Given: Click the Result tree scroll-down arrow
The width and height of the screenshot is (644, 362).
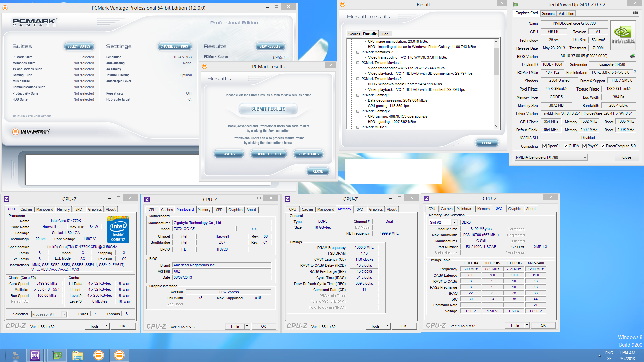Looking at the screenshot, I should [496, 126].
